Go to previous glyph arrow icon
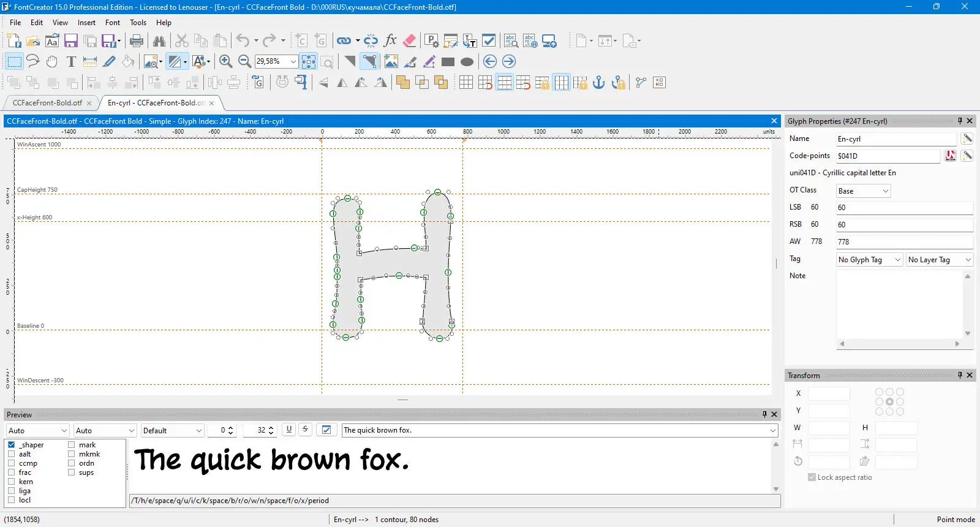980x527 pixels. tap(490, 61)
